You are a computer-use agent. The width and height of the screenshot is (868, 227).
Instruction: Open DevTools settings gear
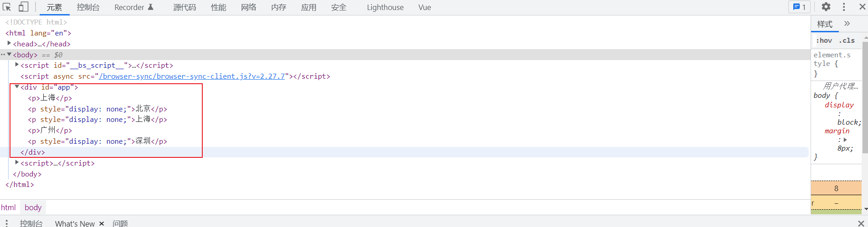coord(826,7)
